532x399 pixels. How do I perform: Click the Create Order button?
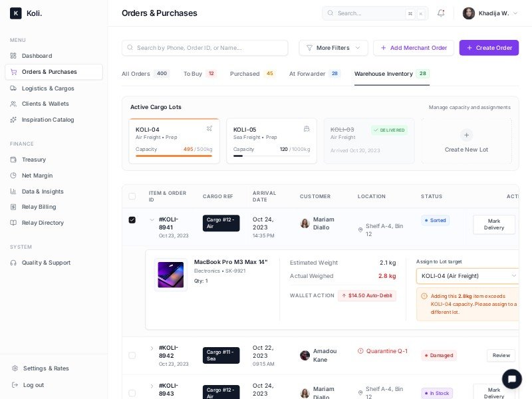coord(489,48)
